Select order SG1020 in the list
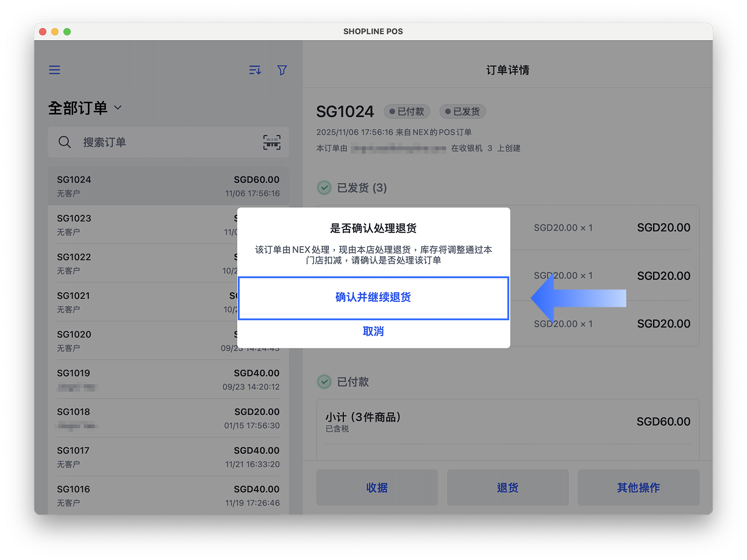Viewport: 747px width, 560px height. coord(168,340)
